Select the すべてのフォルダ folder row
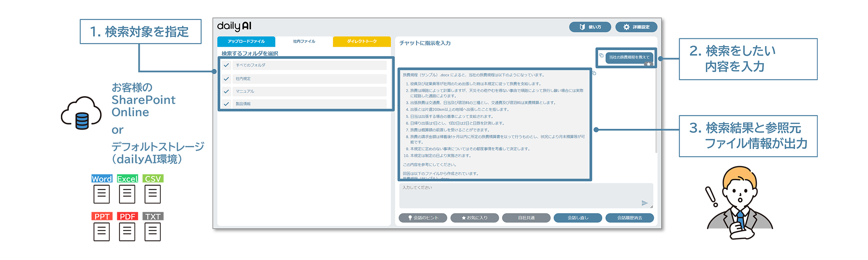868x260 pixels. (x=310, y=65)
